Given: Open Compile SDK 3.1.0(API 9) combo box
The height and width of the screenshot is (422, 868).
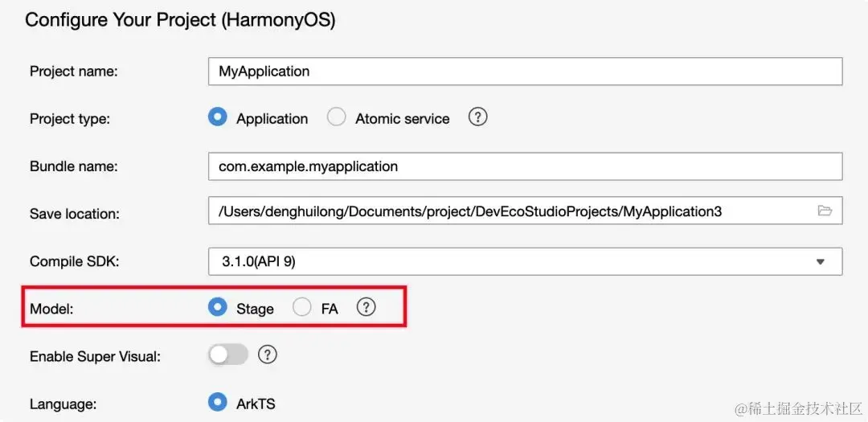Looking at the screenshot, I should point(514,261).
